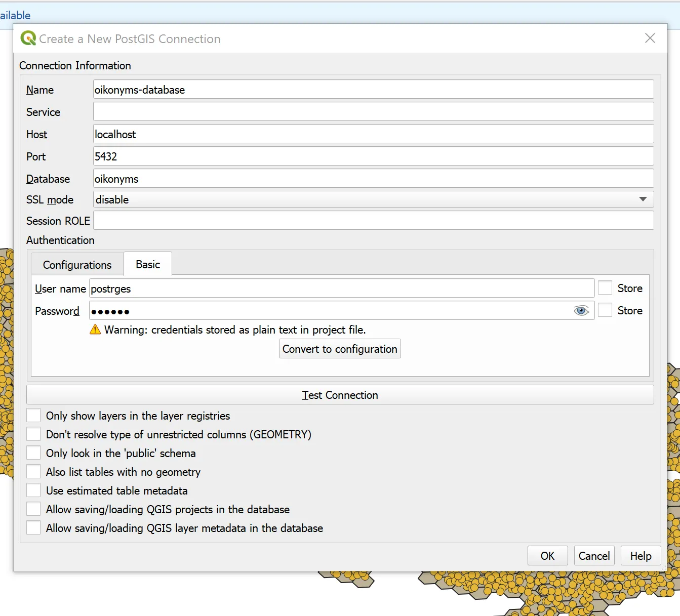This screenshot has width=680, height=616.
Task: Enable Store checkbox for password
Action: point(605,310)
